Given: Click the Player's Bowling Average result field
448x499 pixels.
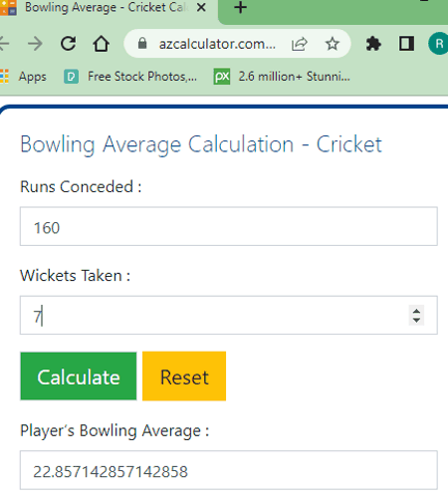Looking at the screenshot, I should coord(229,470).
